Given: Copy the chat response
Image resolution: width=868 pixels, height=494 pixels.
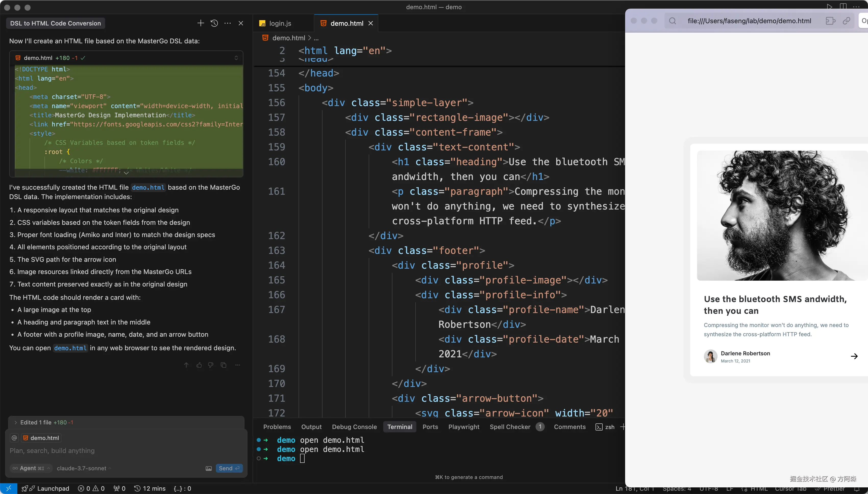Looking at the screenshot, I should 224,365.
